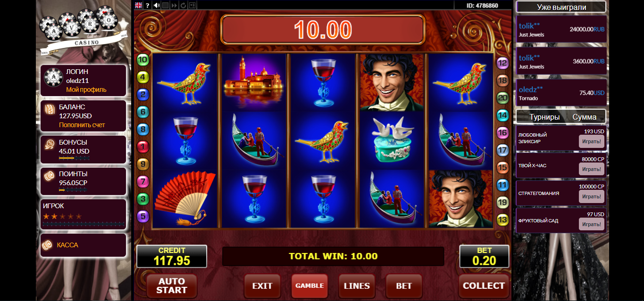Click the fast-forward icon in top toolbar
Viewport: 644px width, 301px height.
(175, 5)
